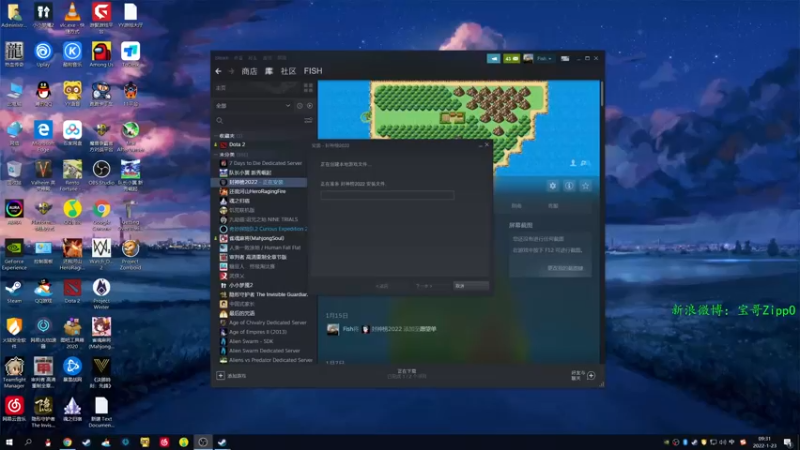The width and height of the screenshot is (800, 450).
Task: Toggle favorite star for the game
Action: point(585,186)
